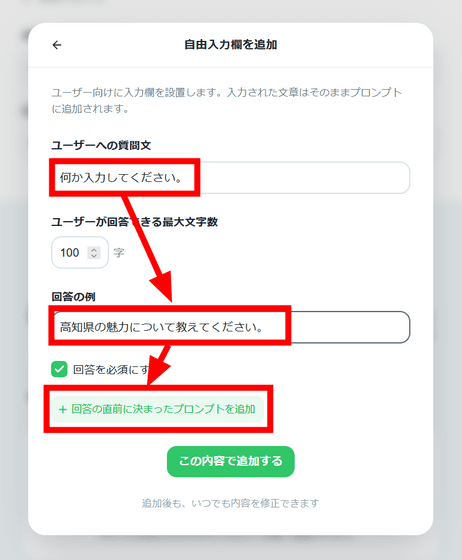Image resolution: width=462 pixels, height=560 pixels.
Task: Click the 回答の例 label
Action: click(x=74, y=296)
